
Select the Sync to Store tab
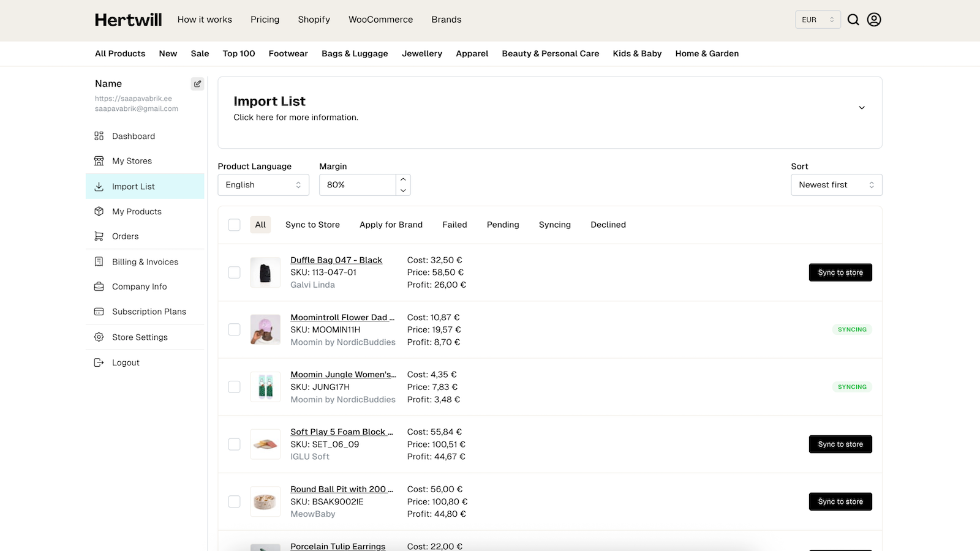coord(312,225)
